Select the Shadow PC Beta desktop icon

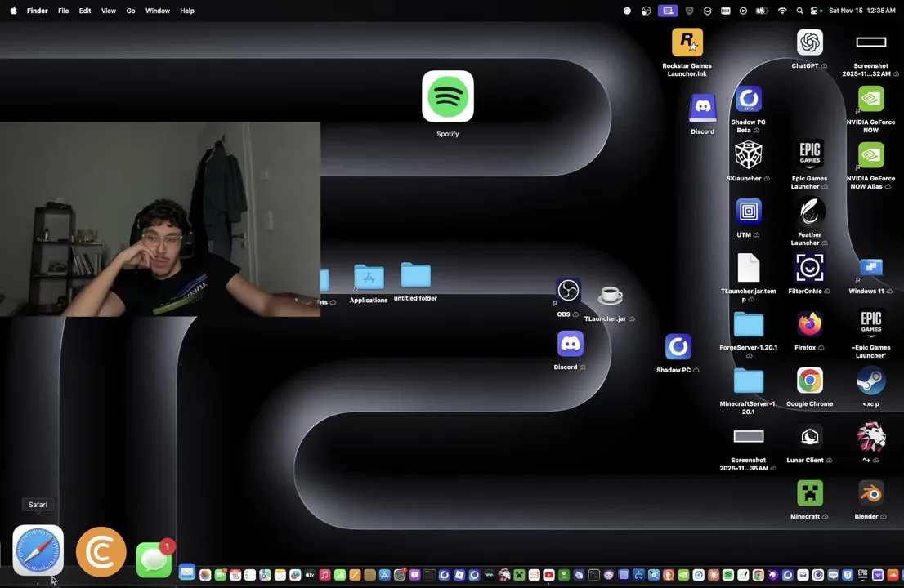(x=749, y=99)
